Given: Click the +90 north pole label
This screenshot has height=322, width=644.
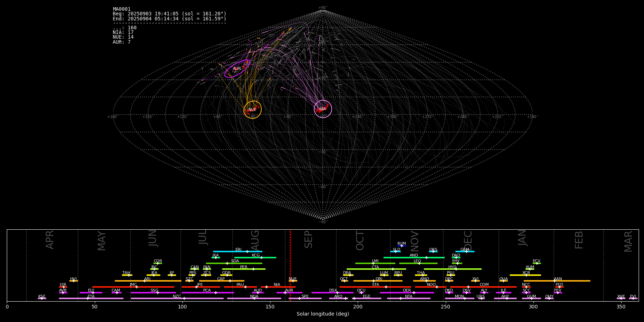Looking at the screenshot, I should coord(322,8).
